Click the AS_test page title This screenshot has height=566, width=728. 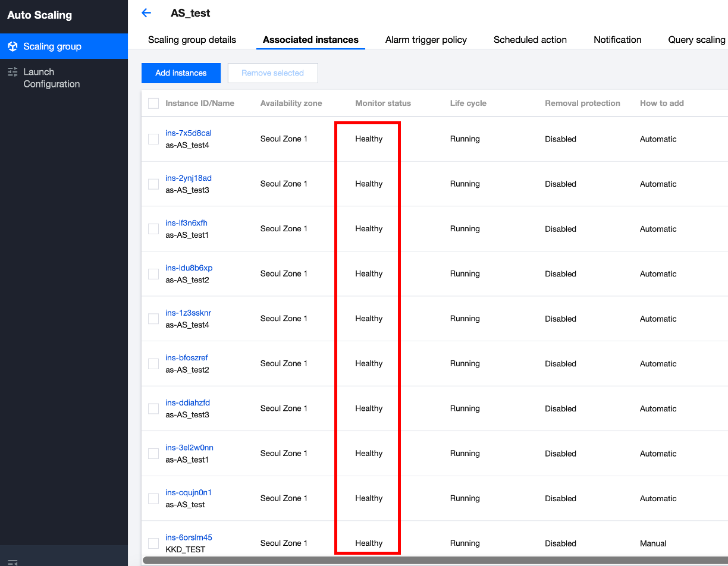(x=190, y=13)
